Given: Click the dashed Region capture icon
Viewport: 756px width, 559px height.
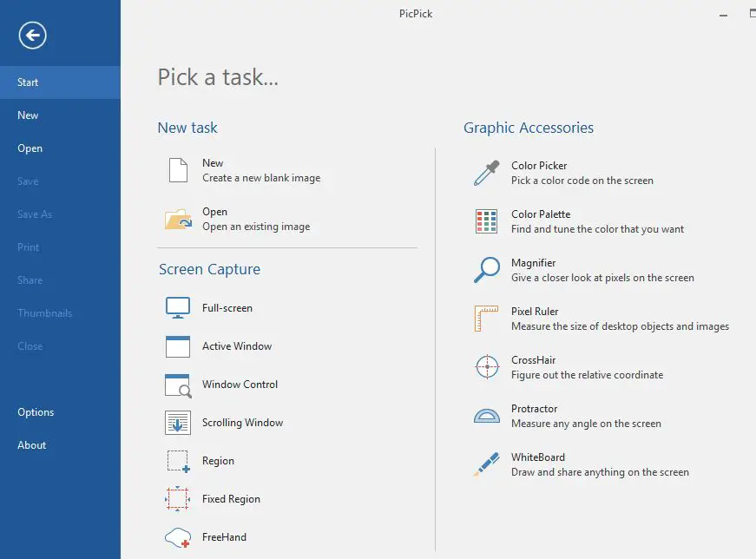Looking at the screenshot, I should (x=178, y=461).
